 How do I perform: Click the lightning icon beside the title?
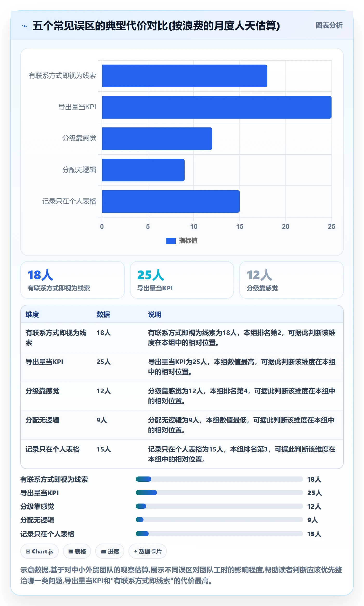point(25,26)
